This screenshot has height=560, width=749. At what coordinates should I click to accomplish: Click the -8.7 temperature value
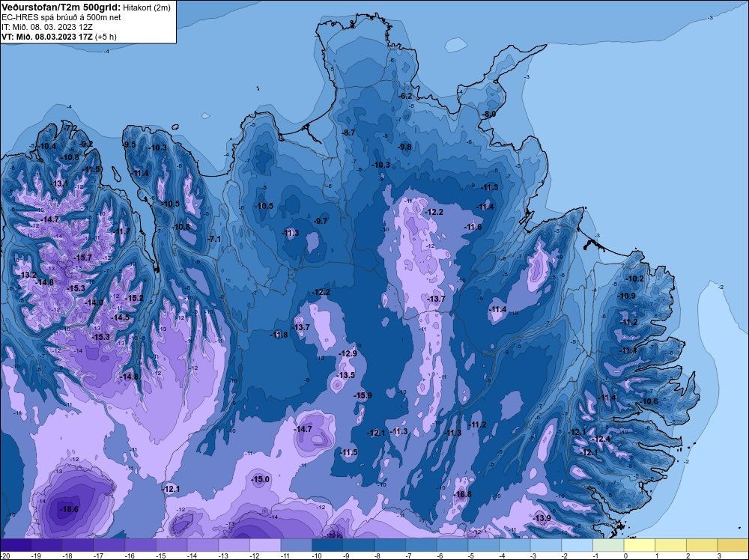click(x=348, y=133)
